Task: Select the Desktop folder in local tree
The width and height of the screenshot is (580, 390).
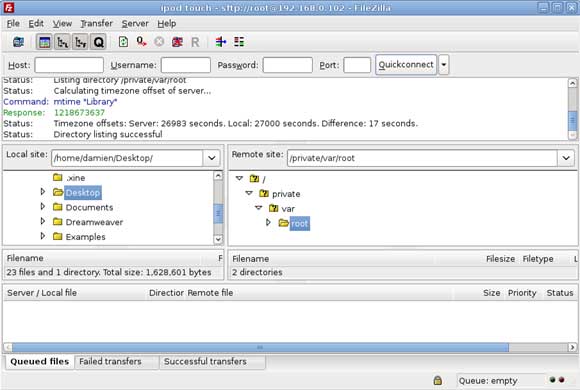Action: coord(82,193)
